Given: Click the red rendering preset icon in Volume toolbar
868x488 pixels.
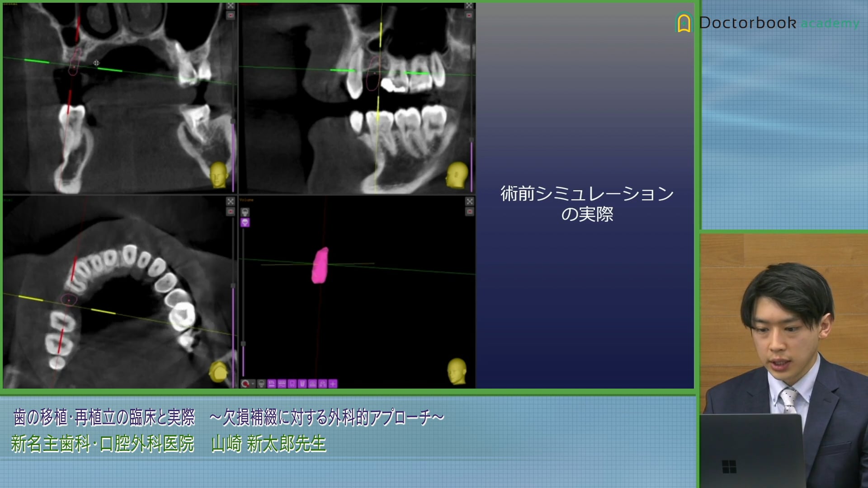Looking at the screenshot, I should [x=245, y=384].
